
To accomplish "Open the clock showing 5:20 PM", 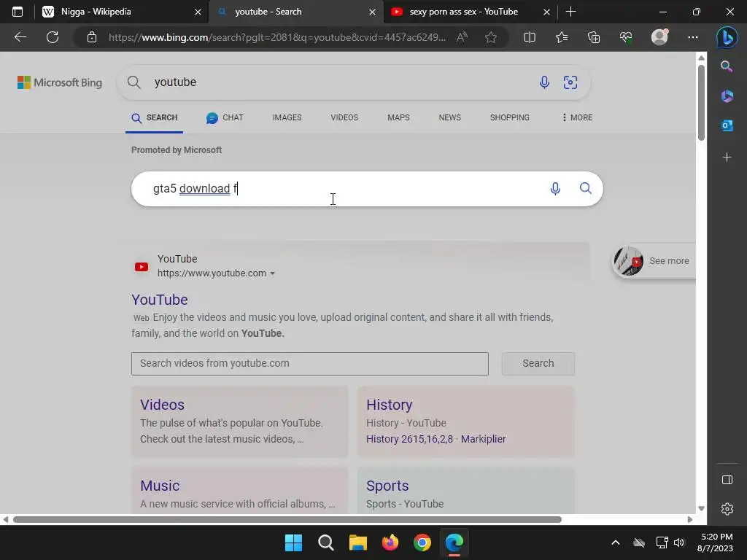I will pyautogui.click(x=716, y=542).
